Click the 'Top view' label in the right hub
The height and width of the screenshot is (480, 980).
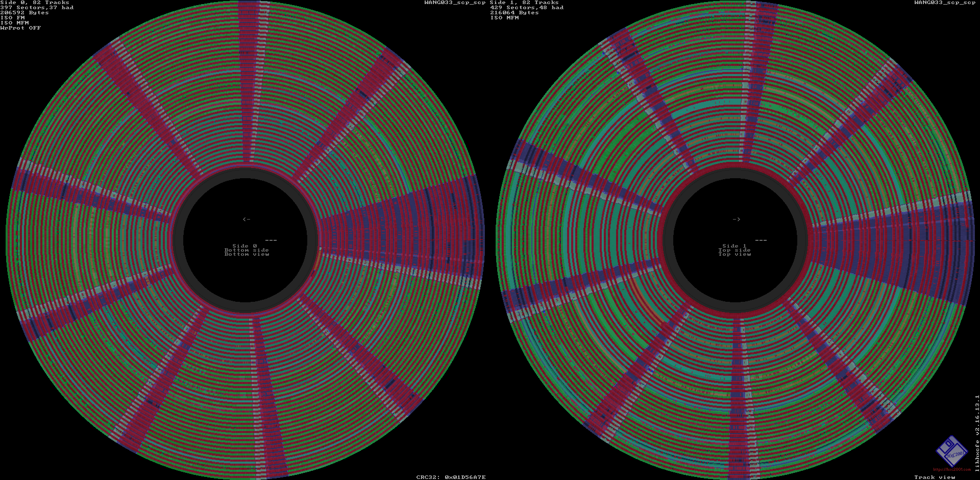[734, 254]
